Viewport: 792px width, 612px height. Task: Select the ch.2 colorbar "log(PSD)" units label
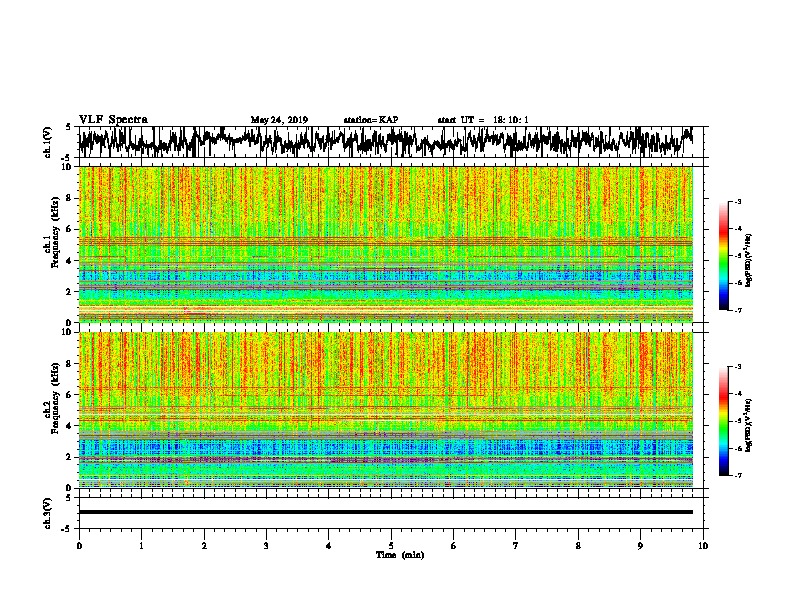click(x=748, y=425)
